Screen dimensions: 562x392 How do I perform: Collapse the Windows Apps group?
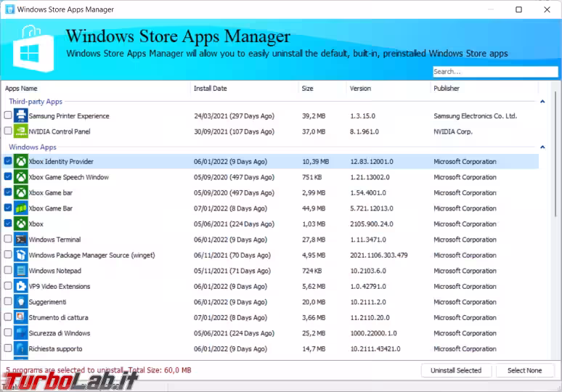click(542, 147)
